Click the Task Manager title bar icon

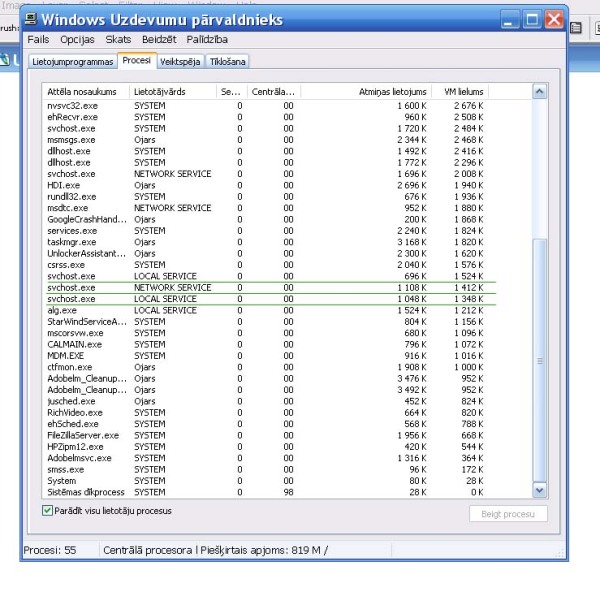pos(31,19)
